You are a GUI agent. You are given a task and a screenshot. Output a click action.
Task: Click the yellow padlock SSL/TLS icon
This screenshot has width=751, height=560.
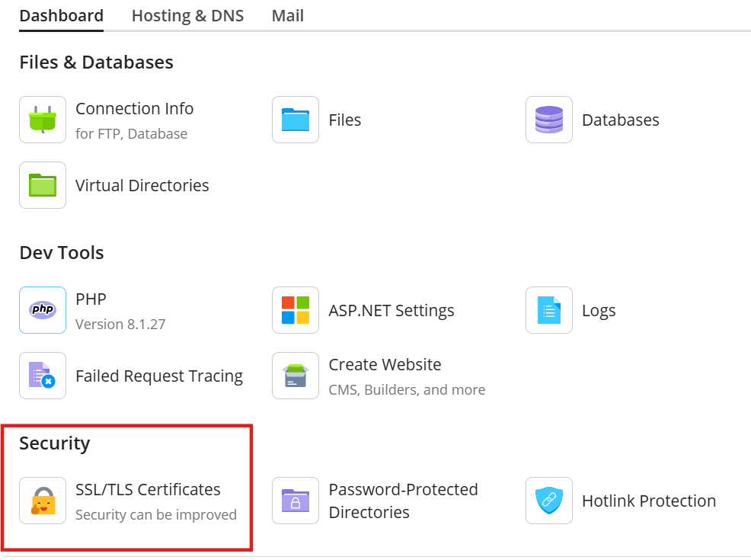(x=43, y=501)
